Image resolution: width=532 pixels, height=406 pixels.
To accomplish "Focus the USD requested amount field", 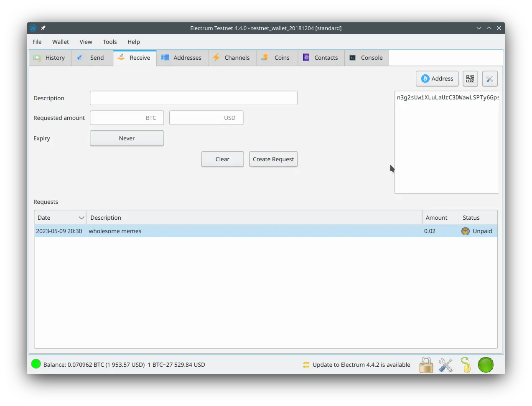I will (206, 118).
